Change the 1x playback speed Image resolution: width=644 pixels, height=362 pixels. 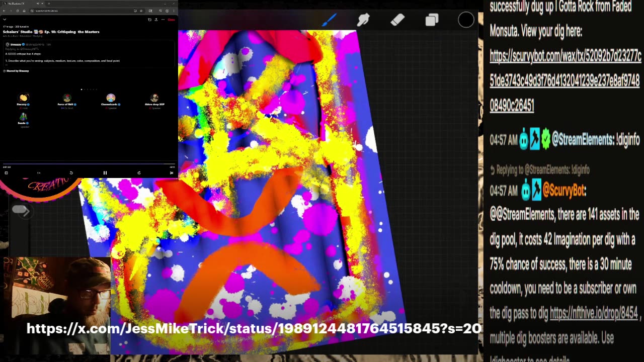(x=39, y=173)
